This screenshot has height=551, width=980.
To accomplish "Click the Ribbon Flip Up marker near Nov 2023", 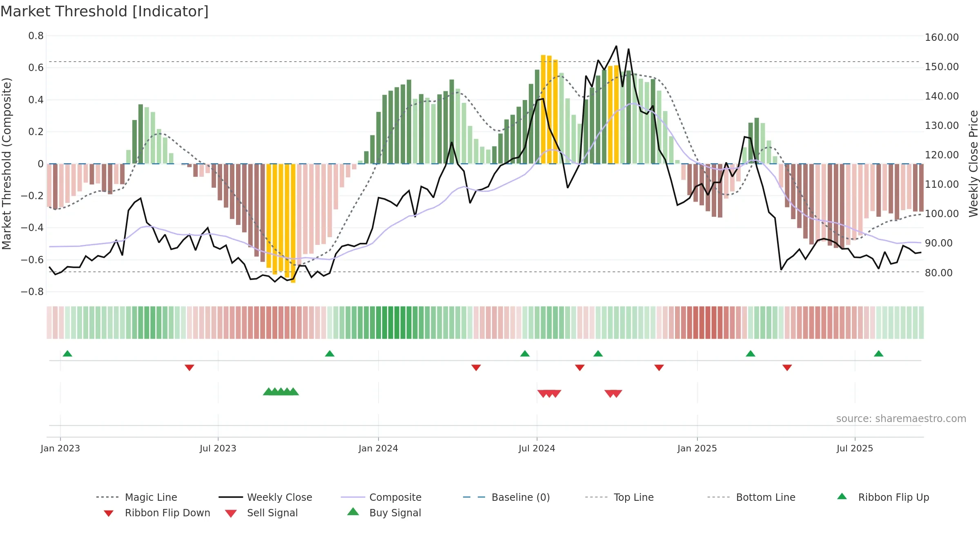I will point(330,353).
